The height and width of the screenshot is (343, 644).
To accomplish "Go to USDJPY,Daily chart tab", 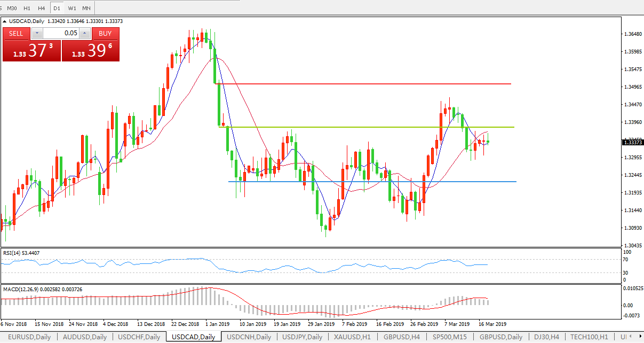I will click(301, 337).
